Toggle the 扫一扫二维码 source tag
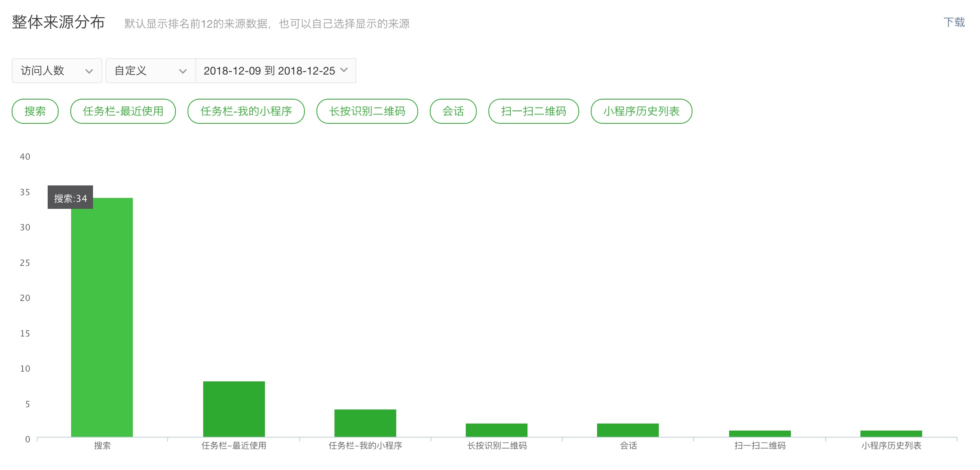 click(534, 111)
